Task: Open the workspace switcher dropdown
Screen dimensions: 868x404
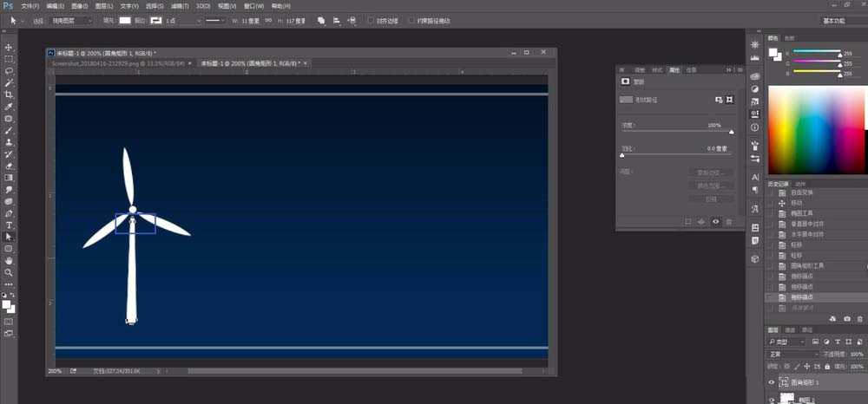Action: coord(842,20)
